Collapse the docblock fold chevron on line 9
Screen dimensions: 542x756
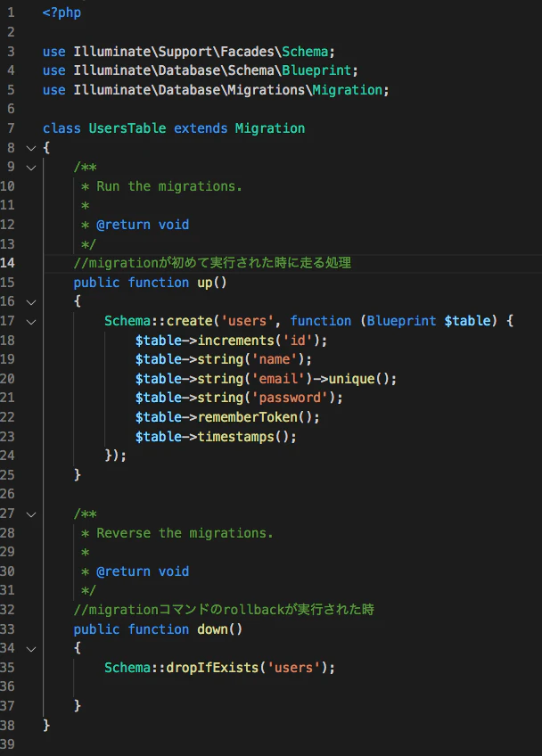[x=31, y=168]
